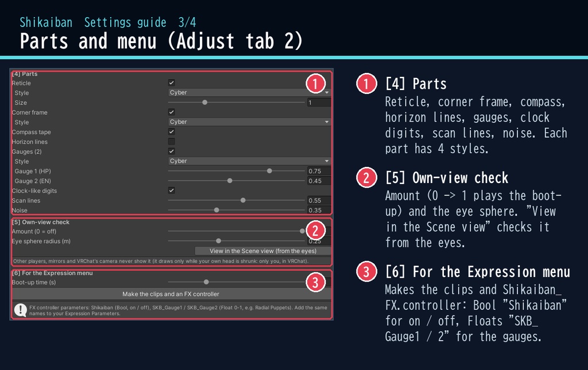Open the Gauges Style dropdown
The image size is (588, 370).
249,161
